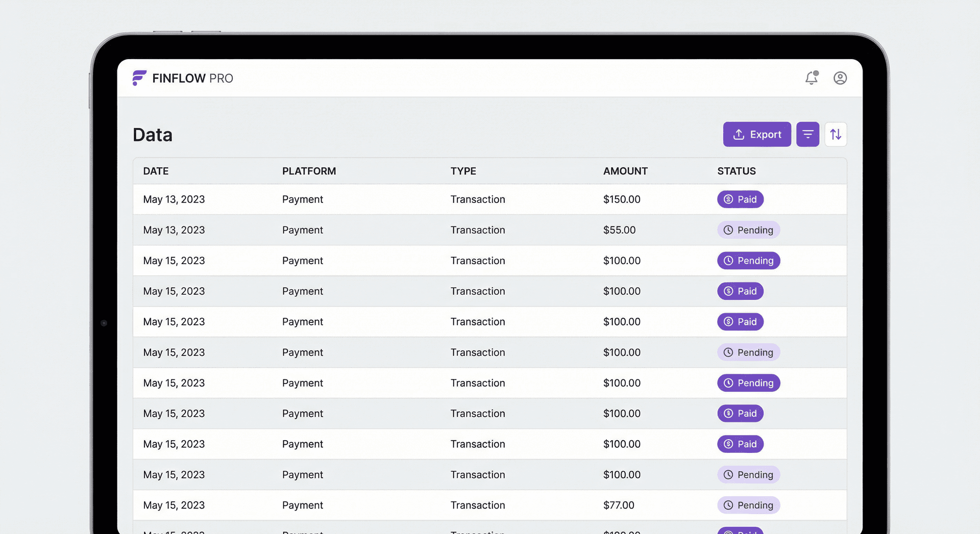980x534 pixels.
Task: Click the Data page heading
Action: tap(152, 134)
